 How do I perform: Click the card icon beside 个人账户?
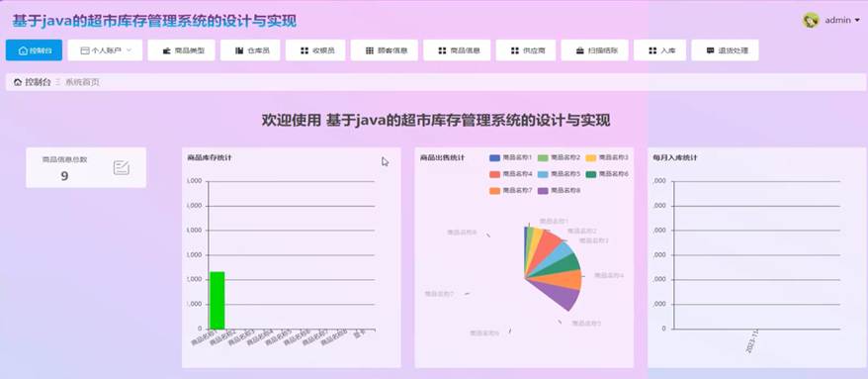coord(85,50)
